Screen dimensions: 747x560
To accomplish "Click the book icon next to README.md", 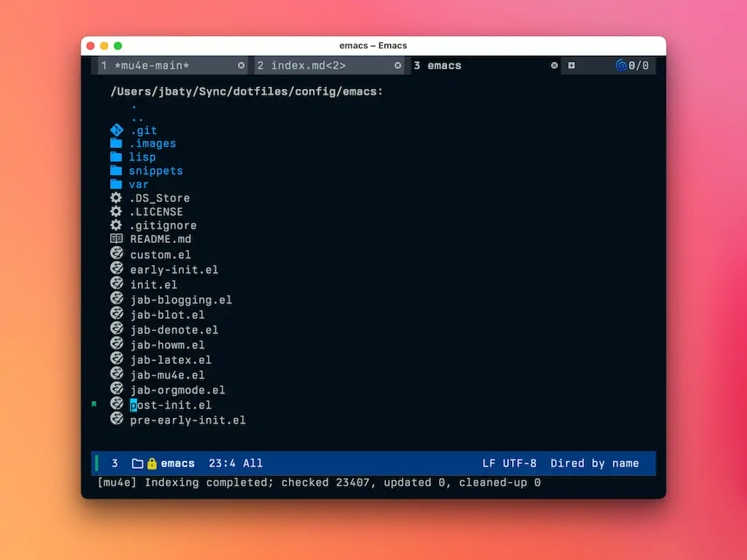I will coord(116,238).
